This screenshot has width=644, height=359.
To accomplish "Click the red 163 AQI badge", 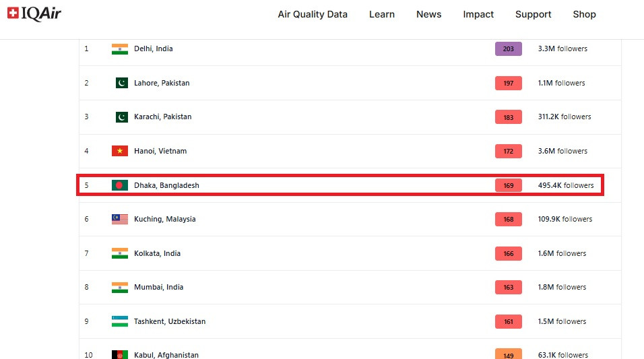I will pos(509,287).
